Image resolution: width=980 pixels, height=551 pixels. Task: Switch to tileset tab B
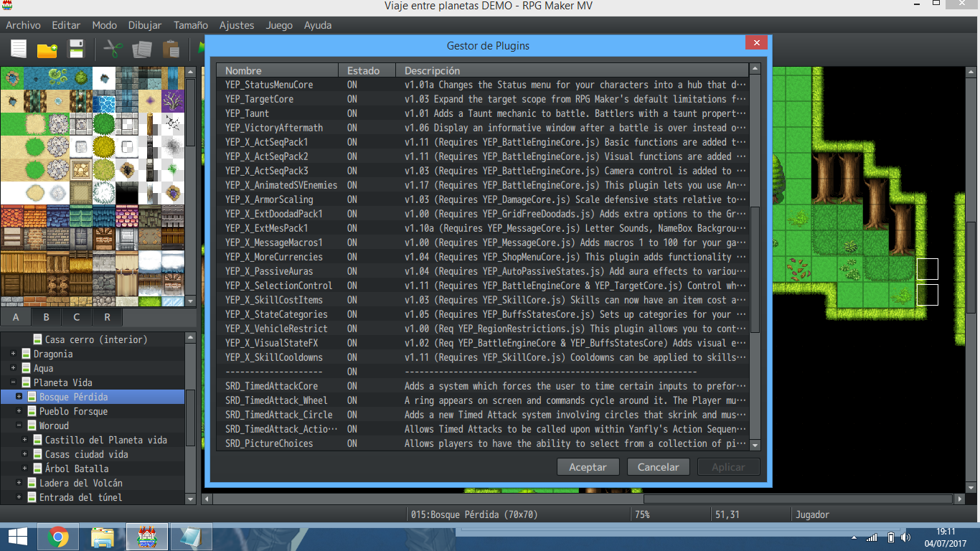pos(47,316)
